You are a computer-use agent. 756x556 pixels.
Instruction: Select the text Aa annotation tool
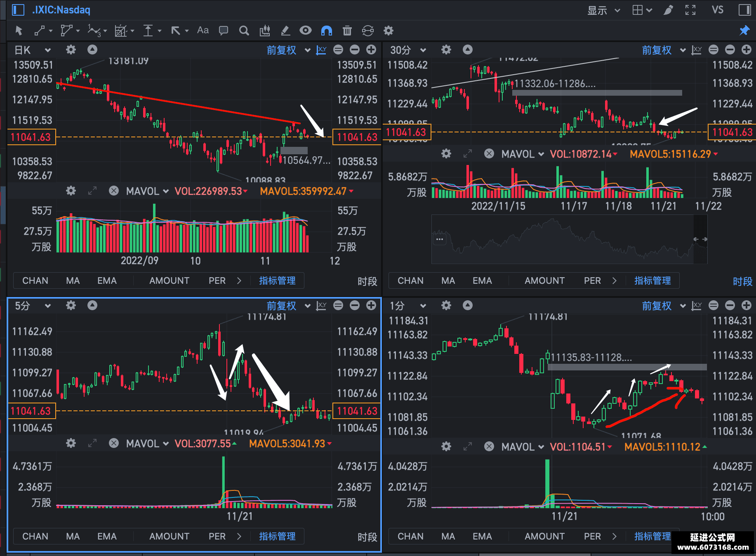pos(203,30)
